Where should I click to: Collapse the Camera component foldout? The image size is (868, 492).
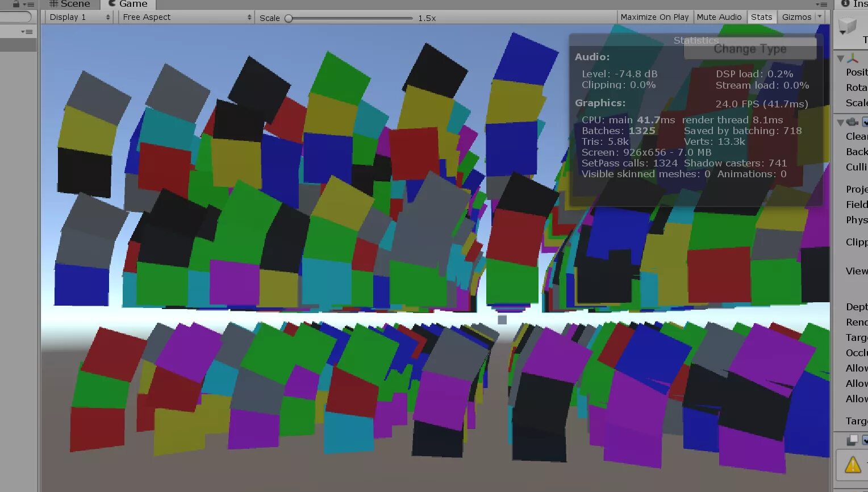tap(841, 122)
